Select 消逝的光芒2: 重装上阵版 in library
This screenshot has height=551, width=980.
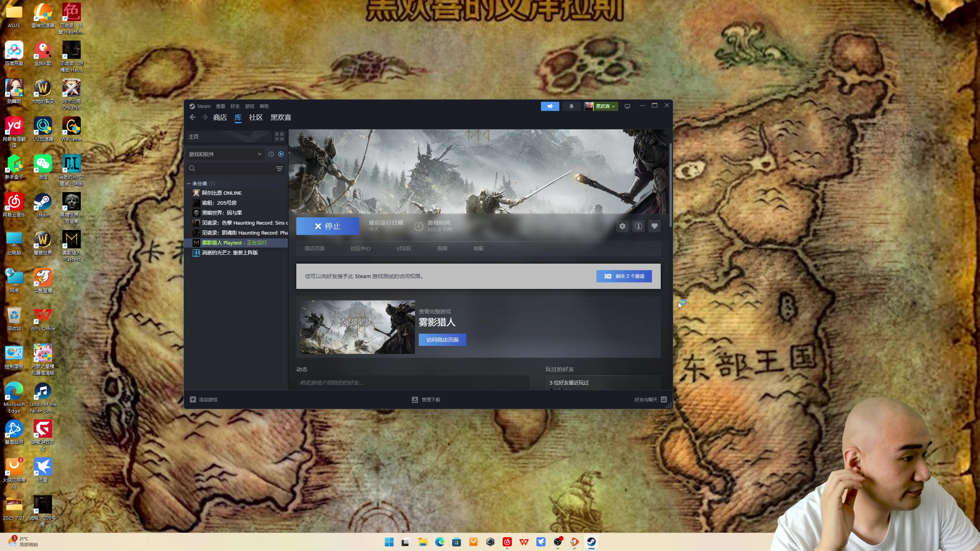point(236,253)
